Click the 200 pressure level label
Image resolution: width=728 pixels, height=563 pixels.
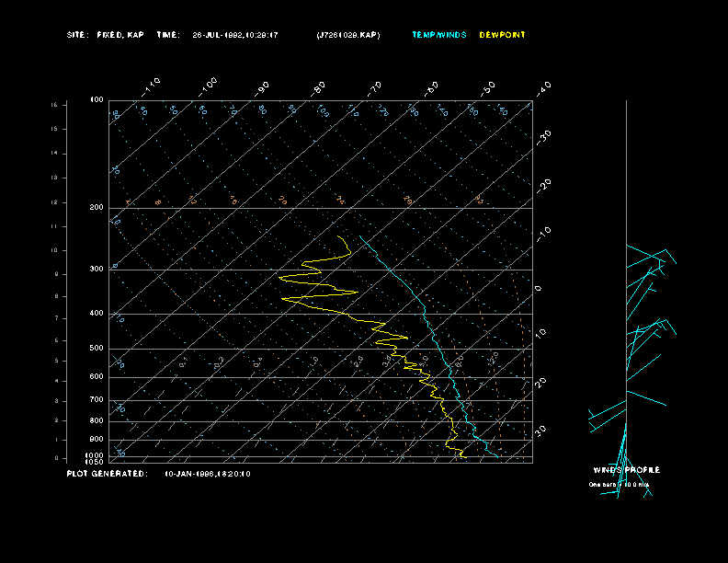tap(97, 208)
